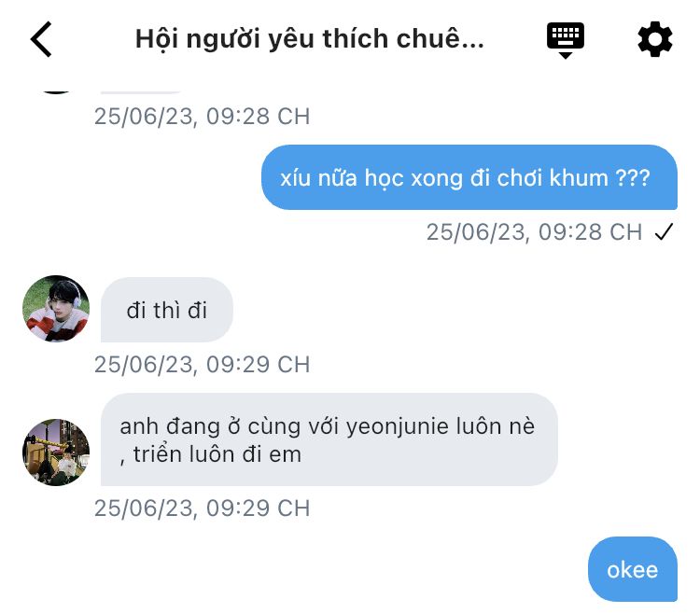700x613 pixels.
Task: Tap timestamp under the "đi thì đi" message
Action: 202,364
